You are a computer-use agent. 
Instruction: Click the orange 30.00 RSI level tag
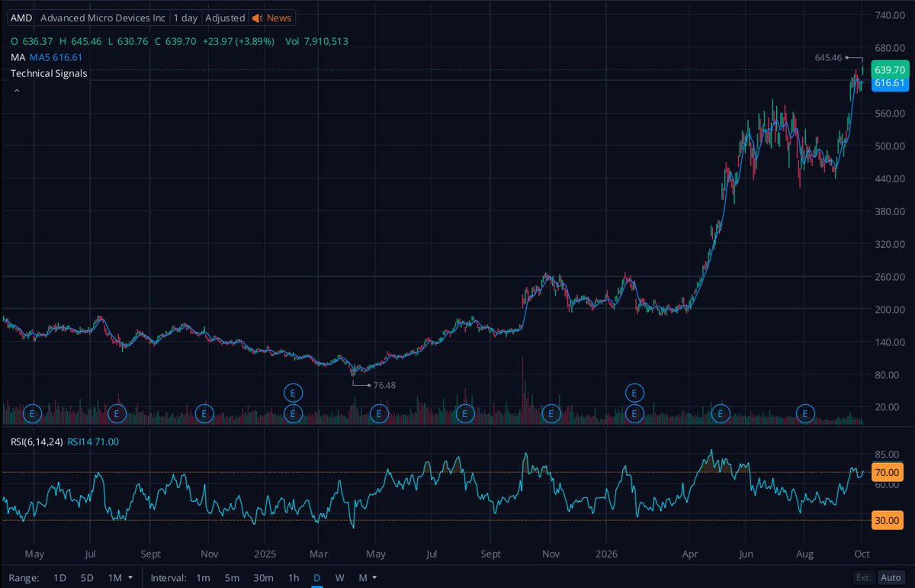[888, 520]
